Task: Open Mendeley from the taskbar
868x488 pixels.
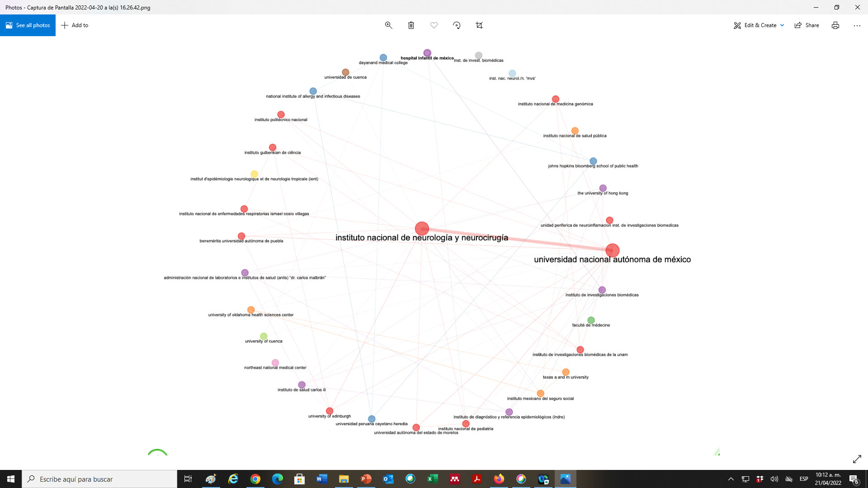Action: (454, 479)
